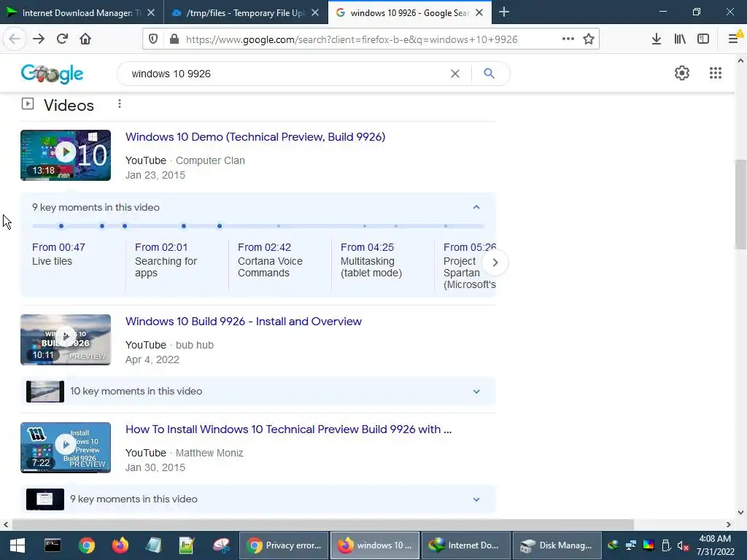Click fifth highlighted dot on key moments timeline
This screenshot has height=560, width=747.
coord(219,226)
